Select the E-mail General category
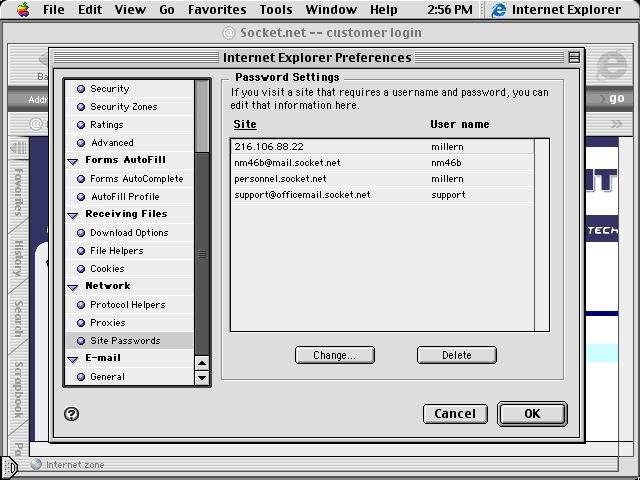The height and width of the screenshot is (480, 640). pos(129,376)
